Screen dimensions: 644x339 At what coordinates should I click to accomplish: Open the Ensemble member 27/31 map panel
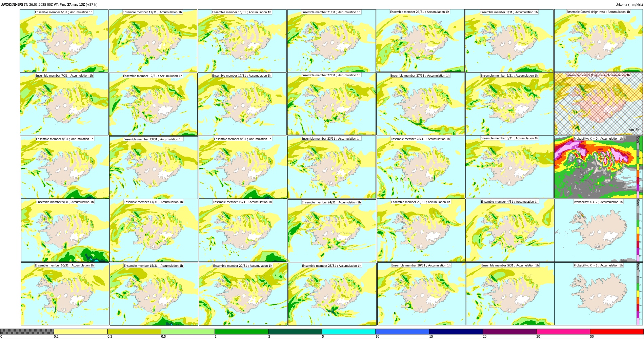[x=421, y=104]
